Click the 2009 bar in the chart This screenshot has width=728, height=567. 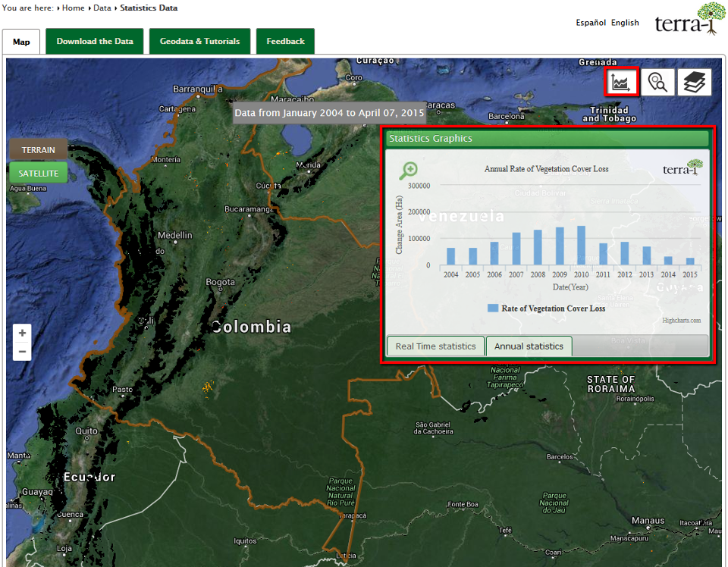tap(560, 246)
